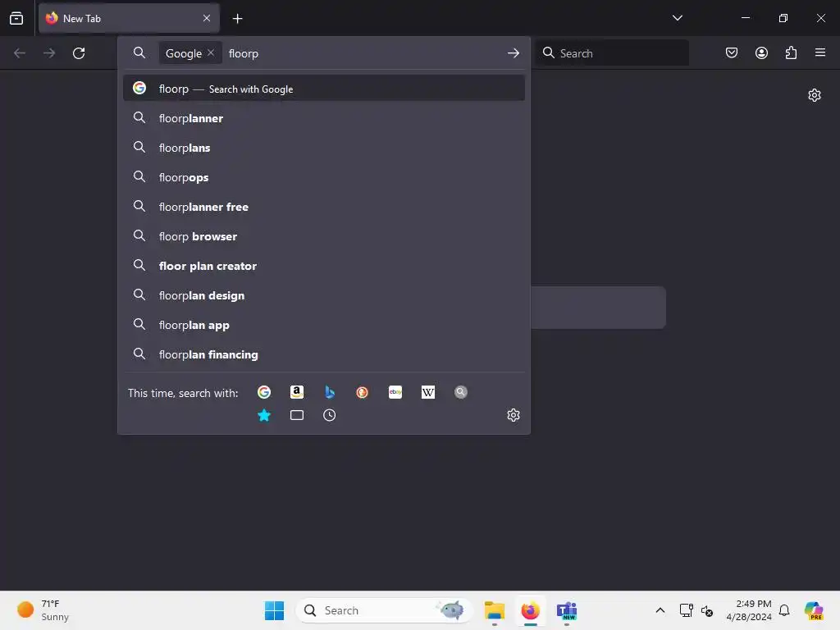Select the New Tab tab
840x630 pixels.
pyautogui.click(x=129, y=18)
